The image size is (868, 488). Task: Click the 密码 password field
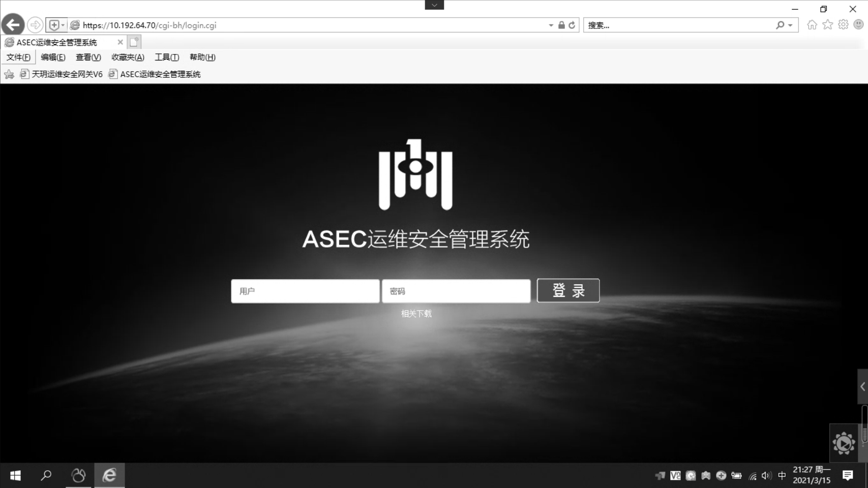pyautogui.click(x=456, y=291)
